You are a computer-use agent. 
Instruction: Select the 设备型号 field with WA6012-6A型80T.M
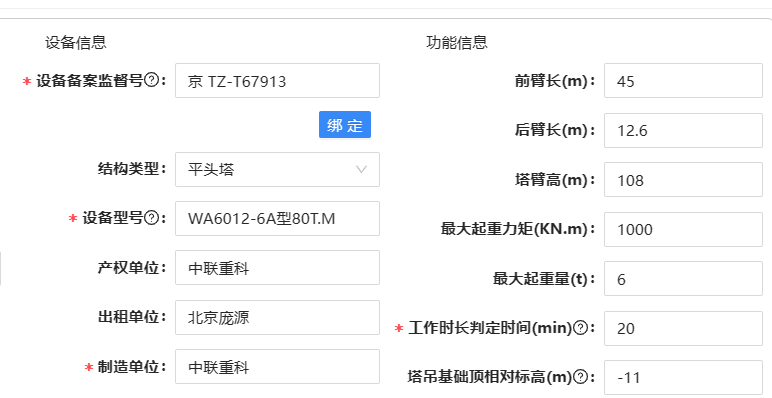(x=277, y=218)
